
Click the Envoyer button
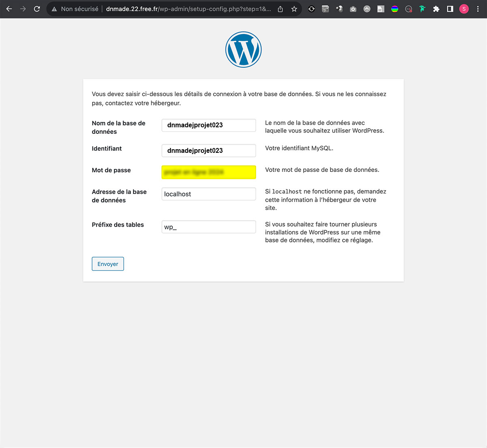point(108,264)
